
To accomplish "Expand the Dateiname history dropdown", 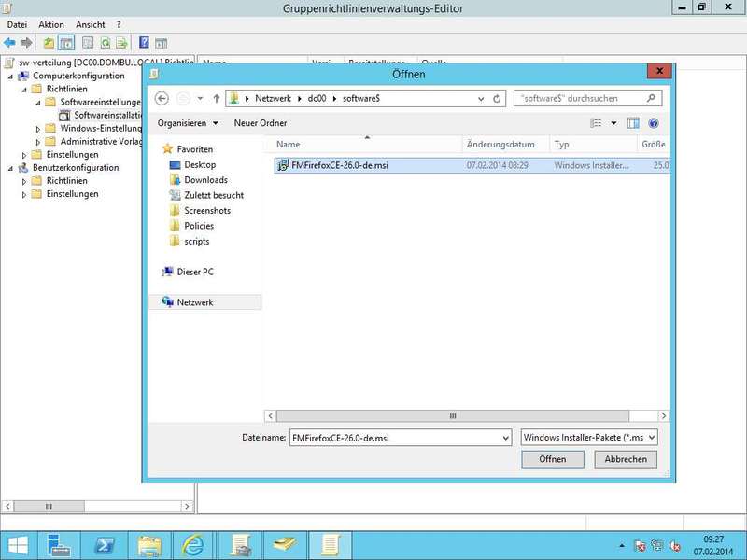I will (x=505, y=437).
